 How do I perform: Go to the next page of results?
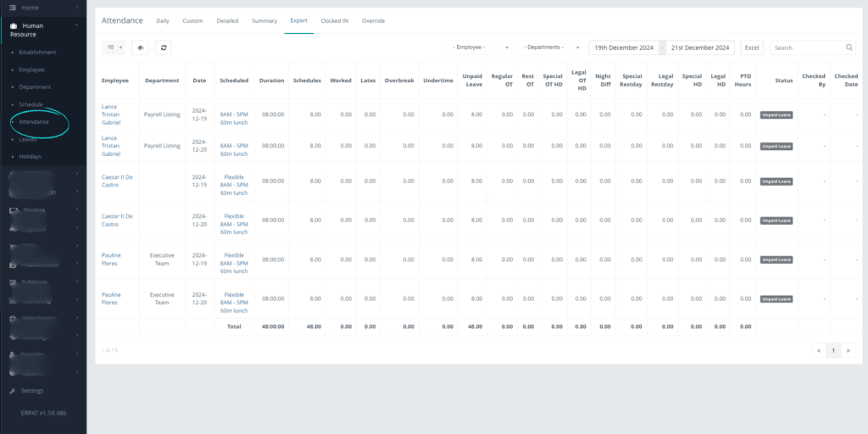pos(848,350)
